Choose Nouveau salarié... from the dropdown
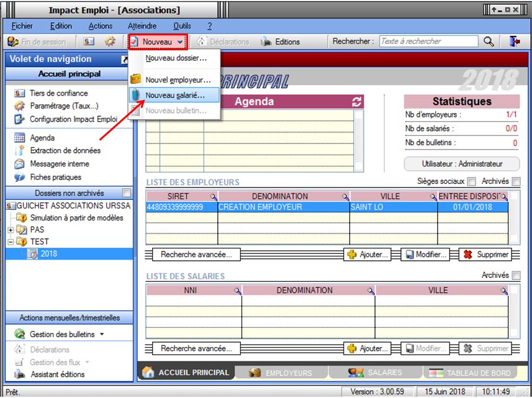The width and height of the screenshot is (532, 398). 175,96
